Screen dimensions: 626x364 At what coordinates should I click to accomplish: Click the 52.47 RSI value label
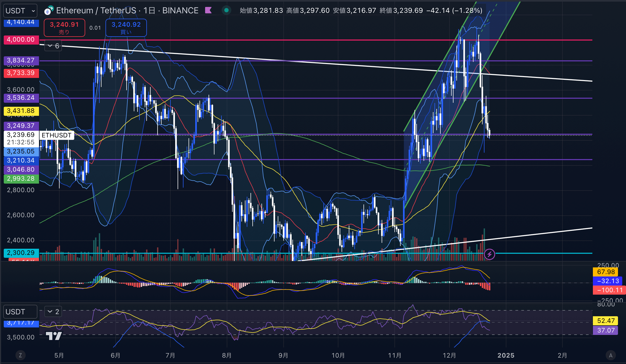click(606, 321)
